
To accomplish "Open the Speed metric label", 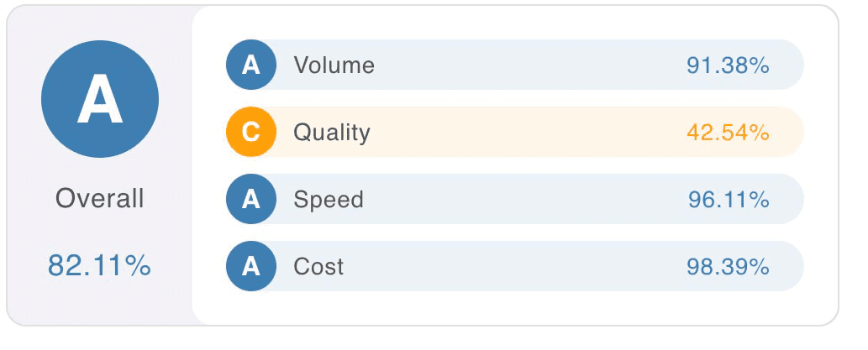I will click(x=329, y=199).
